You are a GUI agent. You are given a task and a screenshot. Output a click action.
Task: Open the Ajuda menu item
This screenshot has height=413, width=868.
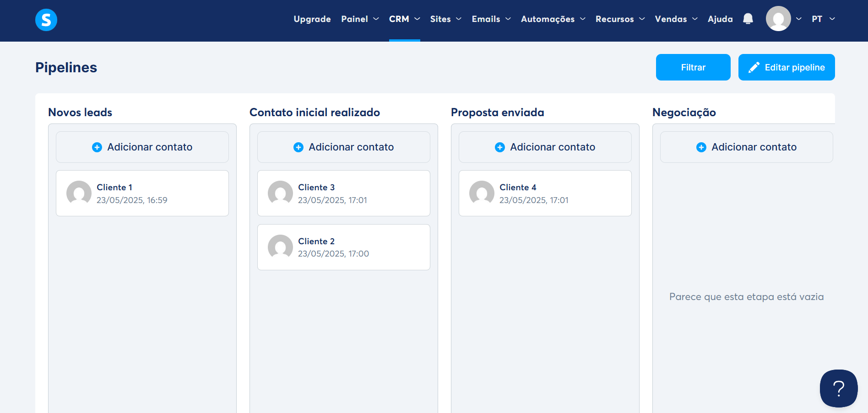point(720,19)
